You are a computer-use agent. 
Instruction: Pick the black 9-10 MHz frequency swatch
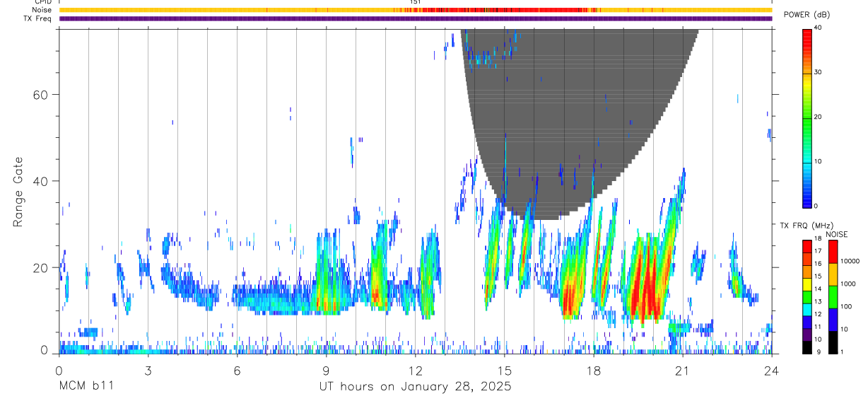tap(808, 347)
